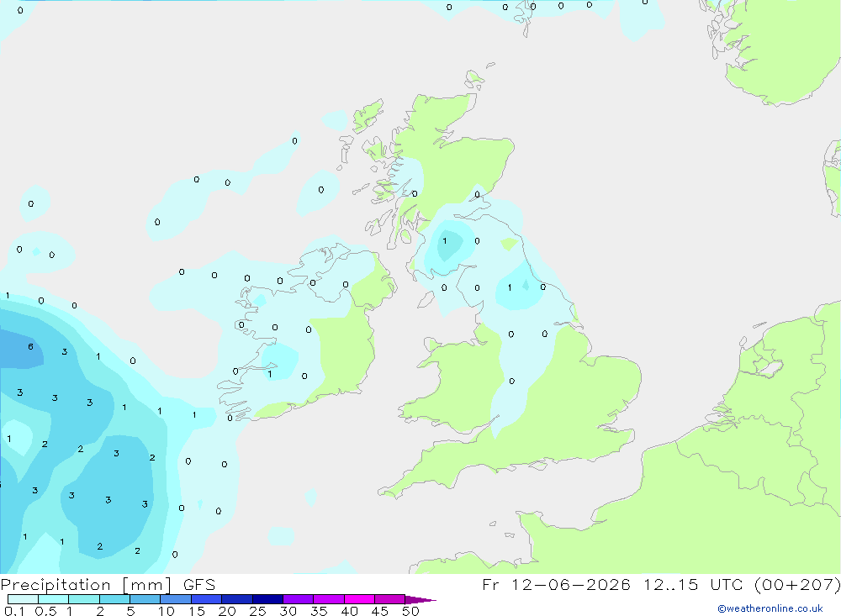This screenshot has width=841, height=616.
Task: Click the legend arrow tip above 50 mm
Action: (420, 600)
